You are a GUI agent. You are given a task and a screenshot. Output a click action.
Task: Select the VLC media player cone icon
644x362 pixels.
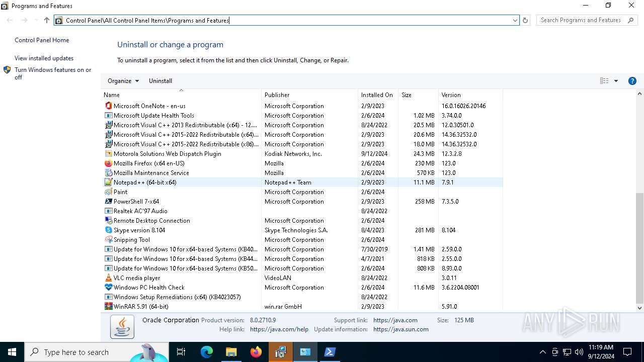click(x=108, y=278)
